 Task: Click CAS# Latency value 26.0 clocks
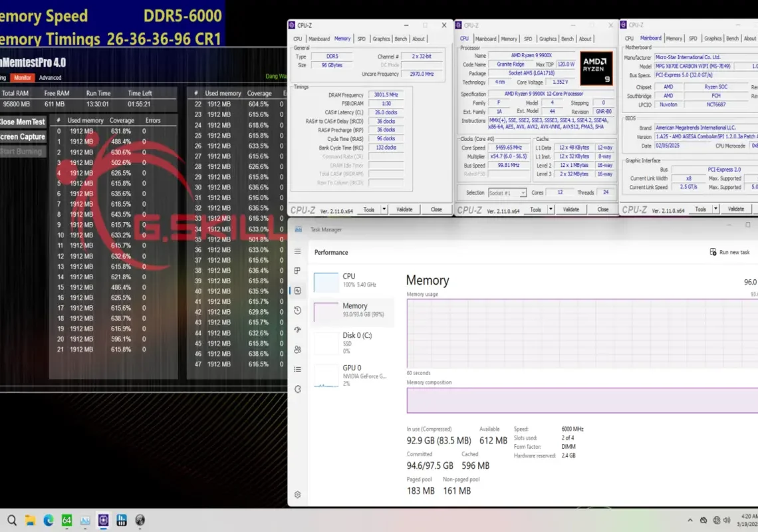[x=386, y=112]
